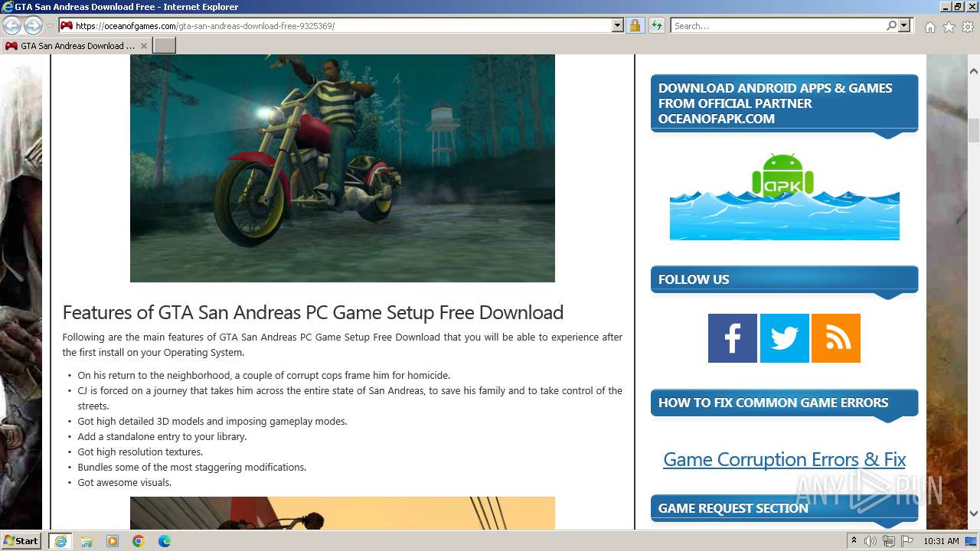Viewport: 980px width, 551px height.
Task: Click 'Got high resolution textures.' bullet
Action: [140, 452]
